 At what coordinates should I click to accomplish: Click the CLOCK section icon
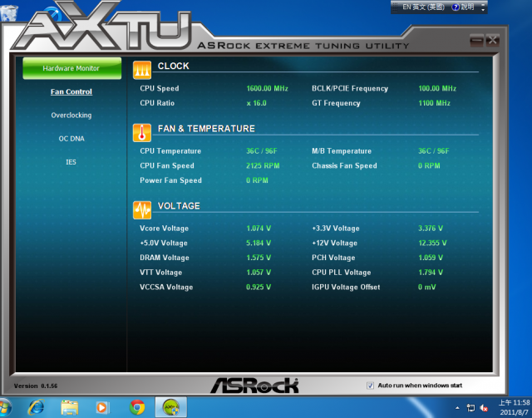click(x=142, y=70)
